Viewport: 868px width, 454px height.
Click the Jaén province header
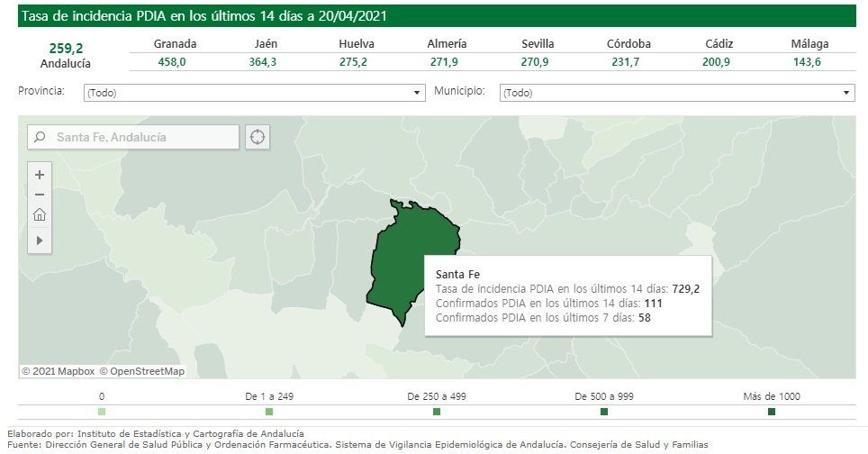[x=266, y=44]
